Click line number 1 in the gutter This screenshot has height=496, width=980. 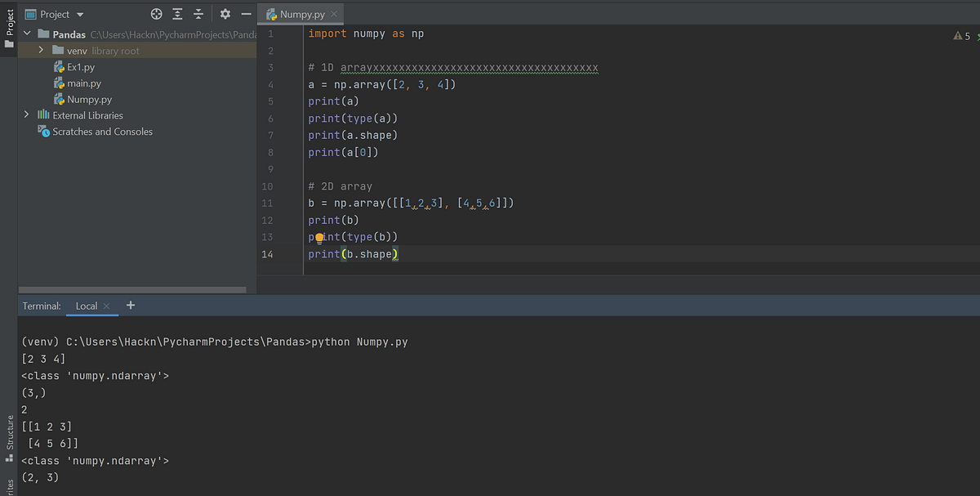[270, 34]
